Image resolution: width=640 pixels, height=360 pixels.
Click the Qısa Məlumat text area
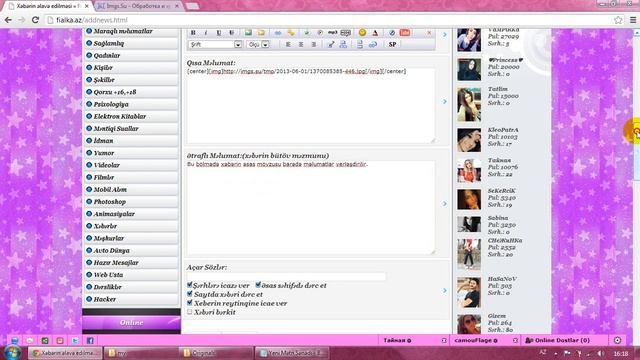pos(311,105)
